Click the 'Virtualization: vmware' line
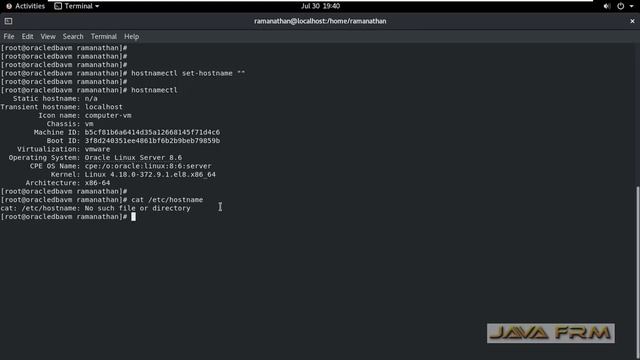Viewport: 640px width, 360px height. point(64,149)
